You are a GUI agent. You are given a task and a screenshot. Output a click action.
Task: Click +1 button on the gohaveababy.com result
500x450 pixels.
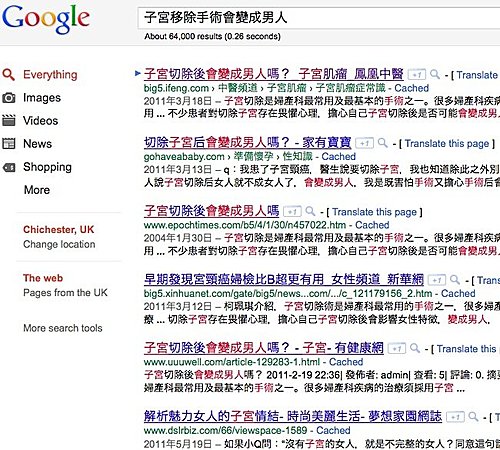tap(364, 143)
